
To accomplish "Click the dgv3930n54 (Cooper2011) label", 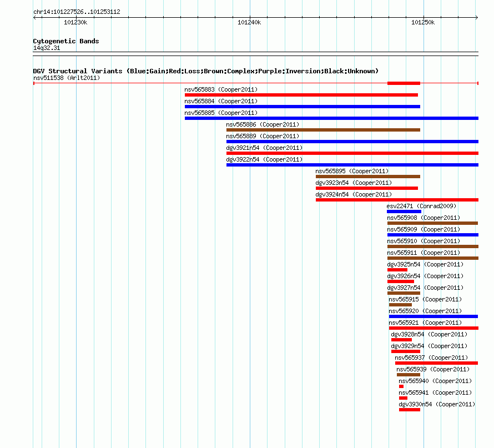I will [x=437, y=404].
